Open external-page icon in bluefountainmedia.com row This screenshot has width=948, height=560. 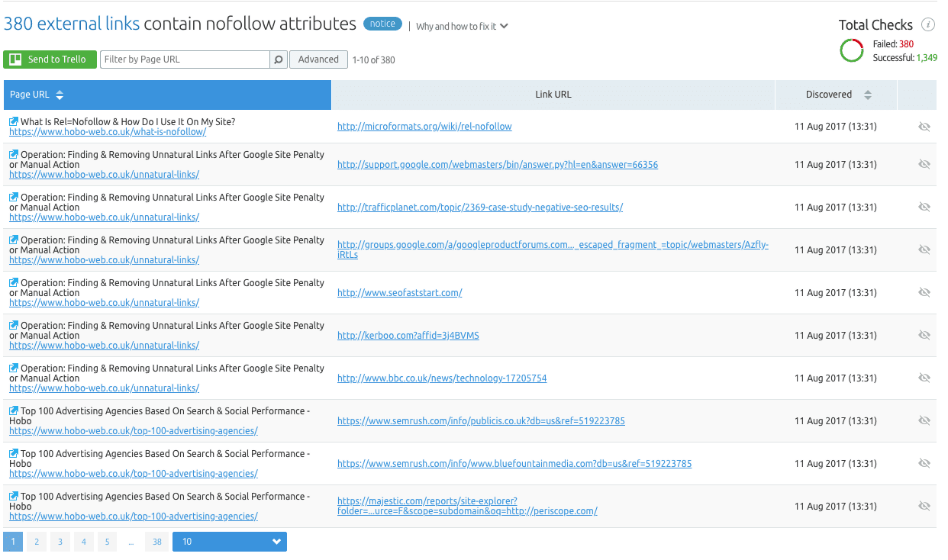(14, 453)
